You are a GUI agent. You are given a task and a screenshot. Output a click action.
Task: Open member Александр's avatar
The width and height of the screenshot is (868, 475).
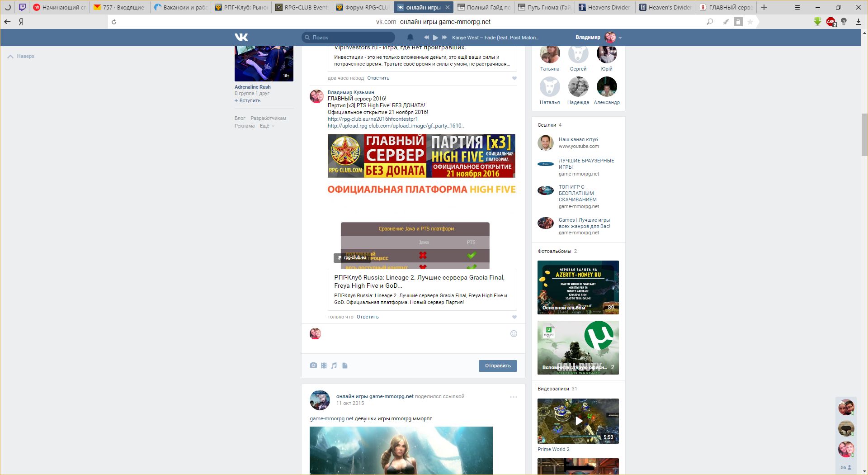[607, 87]
